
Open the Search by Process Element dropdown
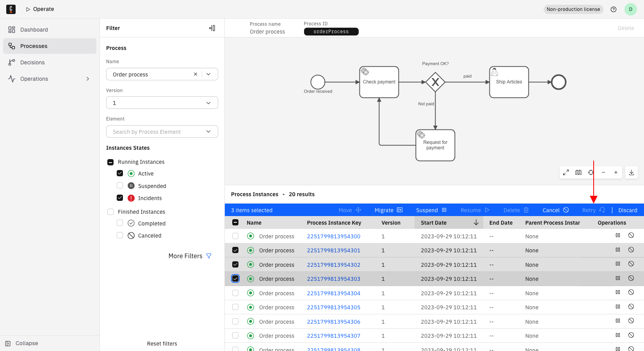coord(162,131)
